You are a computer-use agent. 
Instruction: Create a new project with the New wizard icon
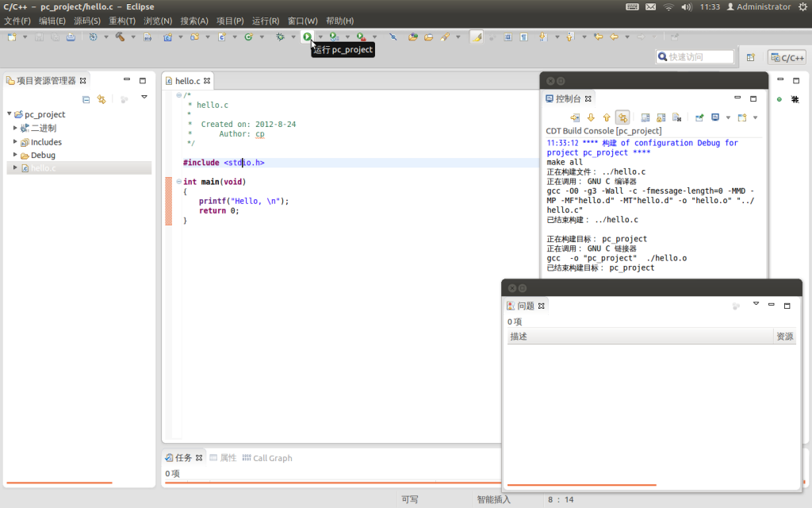(12, 37)
